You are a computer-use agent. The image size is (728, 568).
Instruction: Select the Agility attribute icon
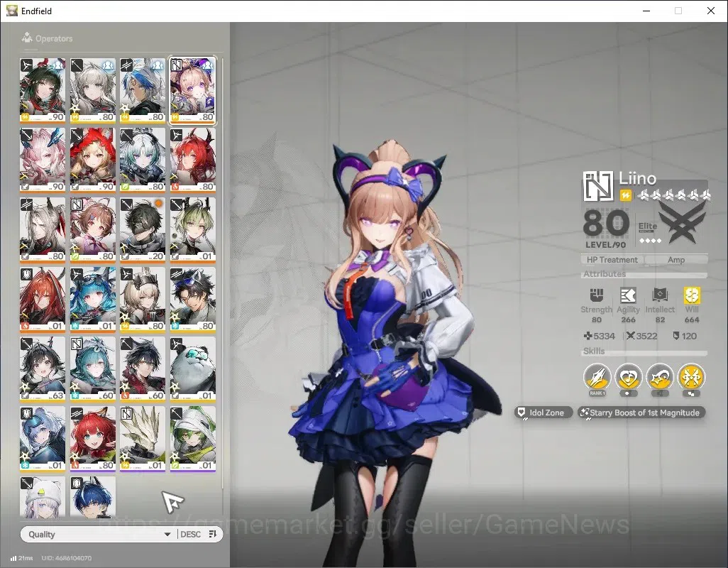(x=628, y=295)
